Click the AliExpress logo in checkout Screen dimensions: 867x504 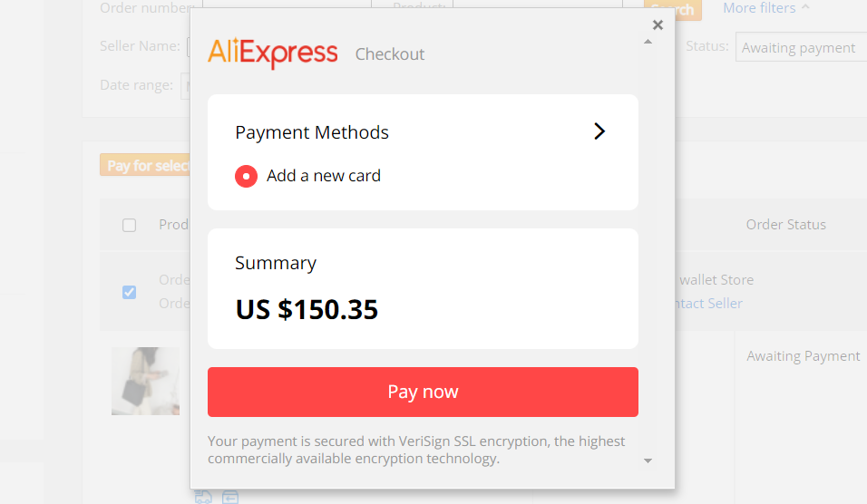point(273,53)
